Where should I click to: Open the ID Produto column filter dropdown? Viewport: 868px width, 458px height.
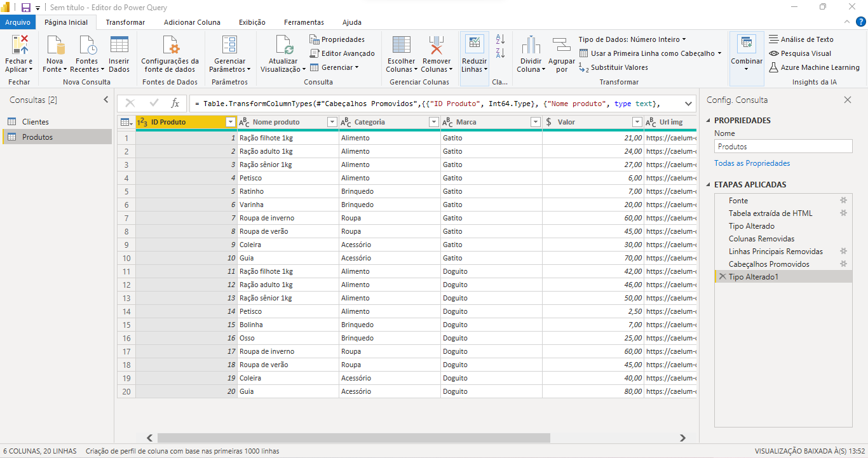(230, 122)
